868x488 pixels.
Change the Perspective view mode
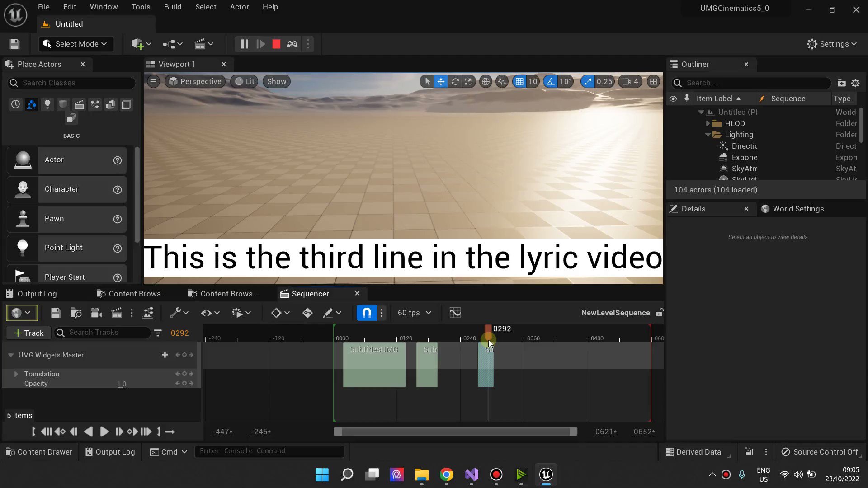(x=195, y=82)
